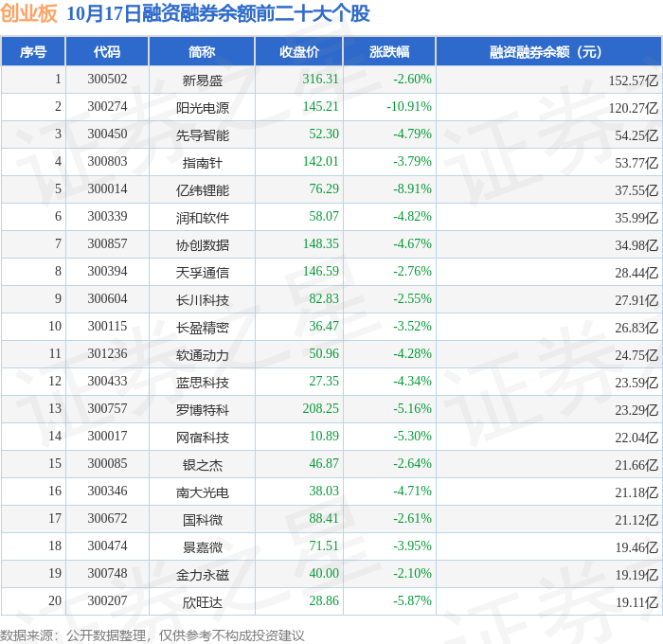Viewport: 663px width, 644px height.
Task: Click the 简称 column header
Action: [x=202, y=51]
